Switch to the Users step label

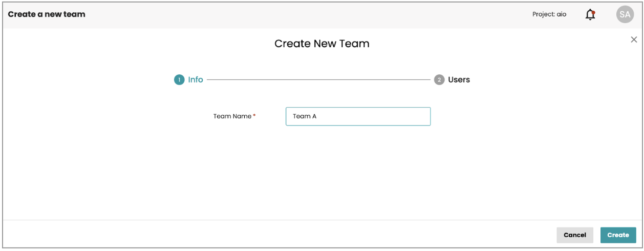tap(459, 80)
